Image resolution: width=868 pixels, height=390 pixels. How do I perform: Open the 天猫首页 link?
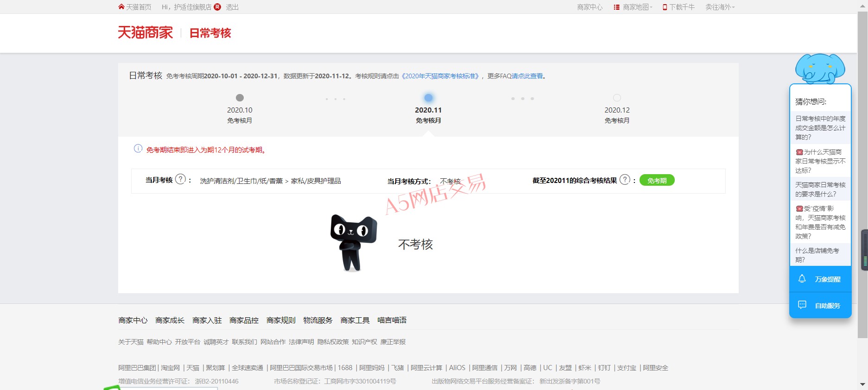point(139,7)
